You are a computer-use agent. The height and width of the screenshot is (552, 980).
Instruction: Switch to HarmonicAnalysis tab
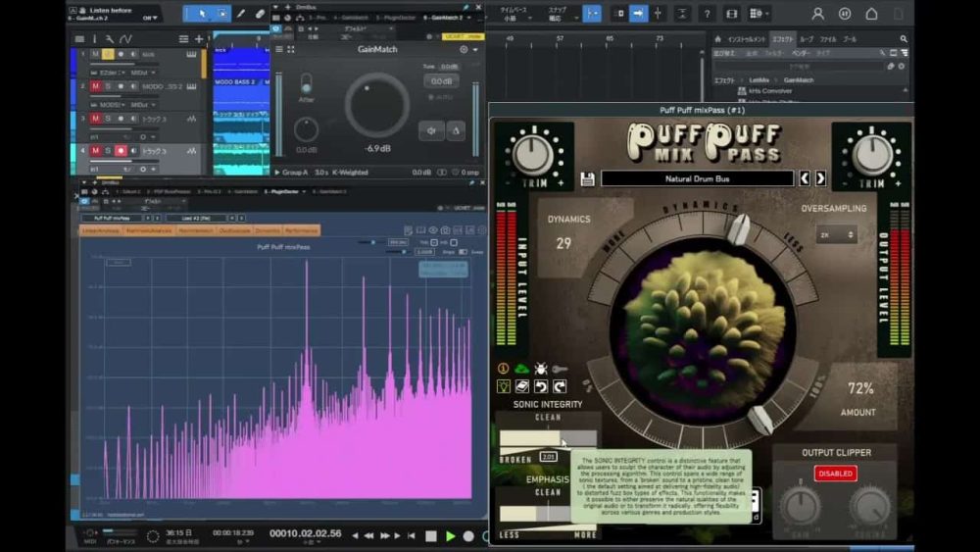pos(149,230)
